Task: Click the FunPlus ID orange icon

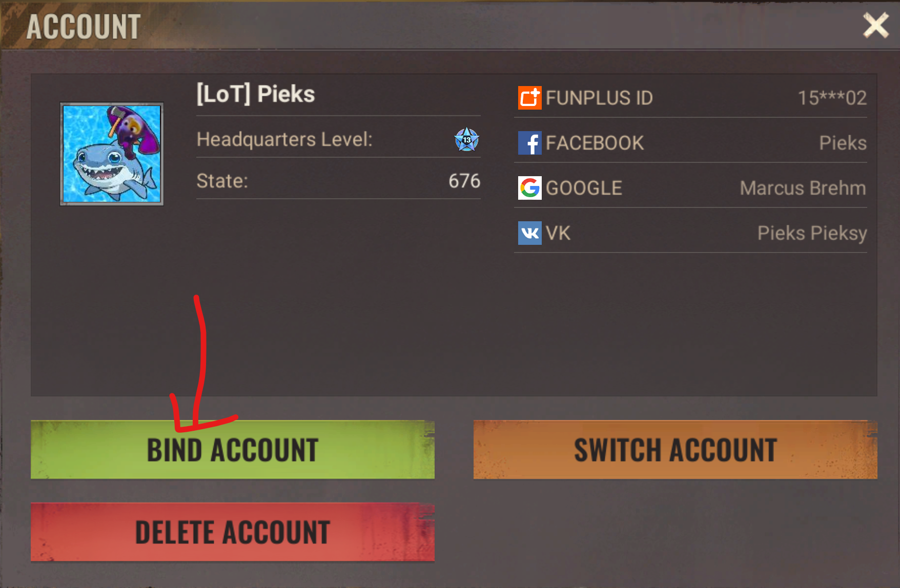Action: (x=529, y=98)
